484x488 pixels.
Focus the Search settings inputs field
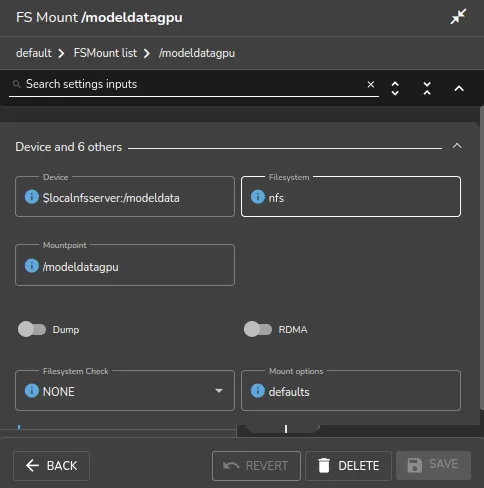pyautogui.click(x=194, y=84)
